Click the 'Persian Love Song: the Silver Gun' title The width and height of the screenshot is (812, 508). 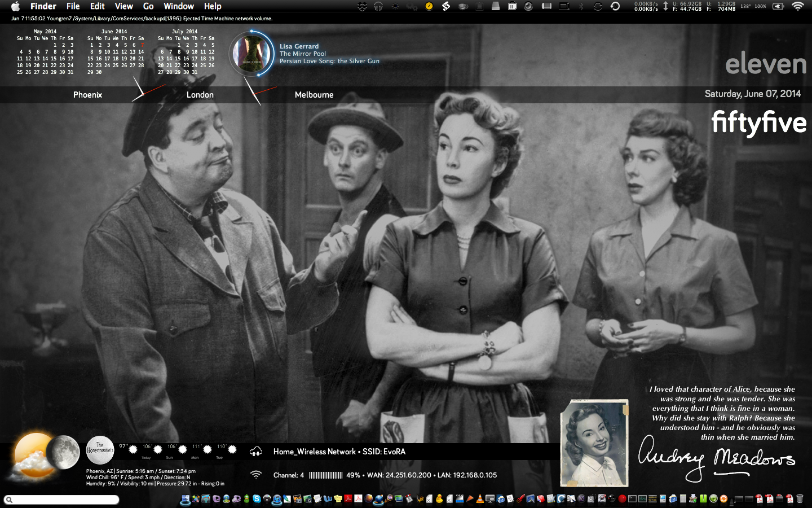click(329, 61)
